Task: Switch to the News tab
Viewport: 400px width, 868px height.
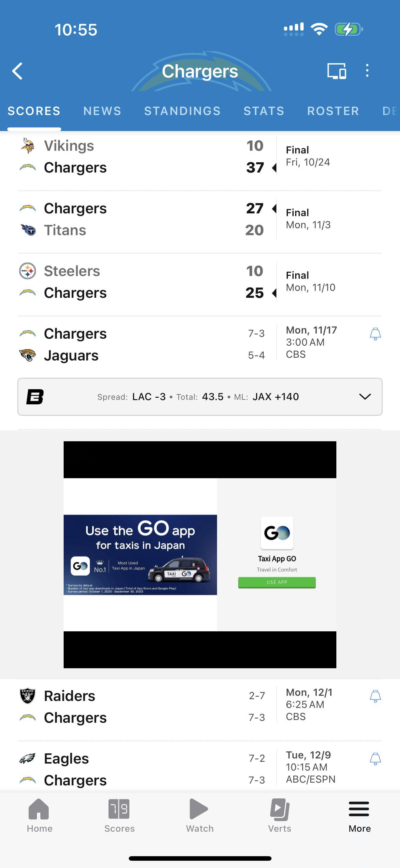Action: [x=102, y=111]
